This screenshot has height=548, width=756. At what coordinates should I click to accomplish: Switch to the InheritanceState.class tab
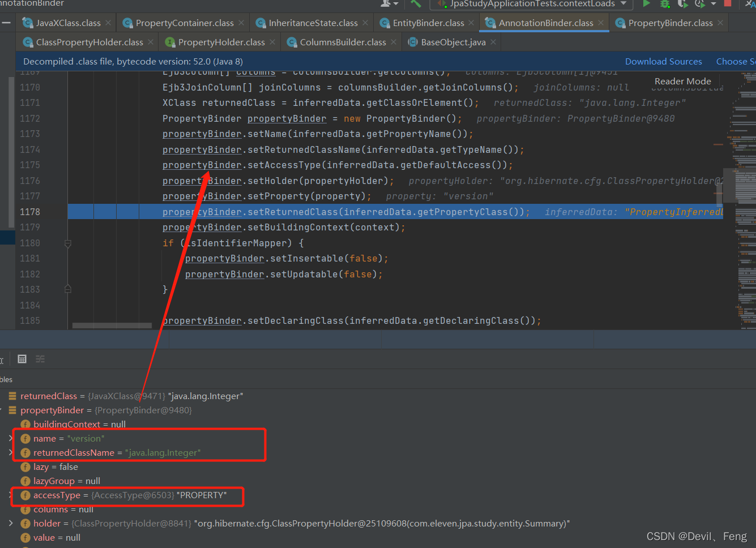click(313, 23)
